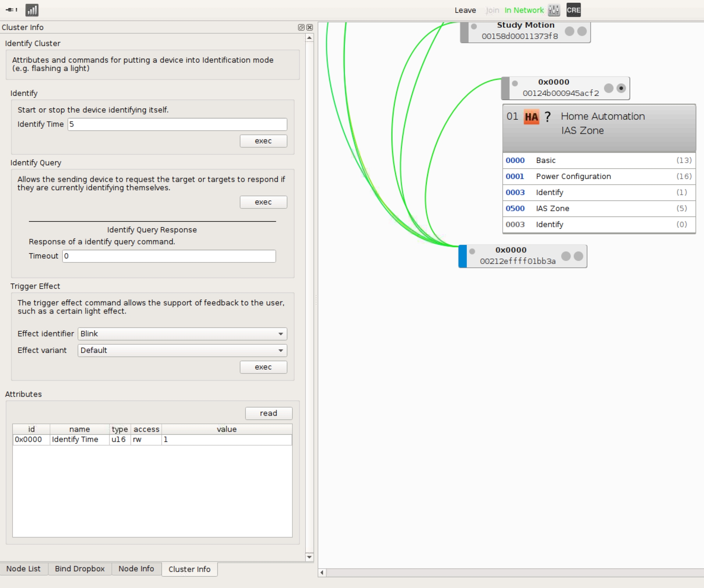The width and height of the screenshot is (704, 588).
Task: Open the Effect variant Default dropdown
Action: click(182, 351)
